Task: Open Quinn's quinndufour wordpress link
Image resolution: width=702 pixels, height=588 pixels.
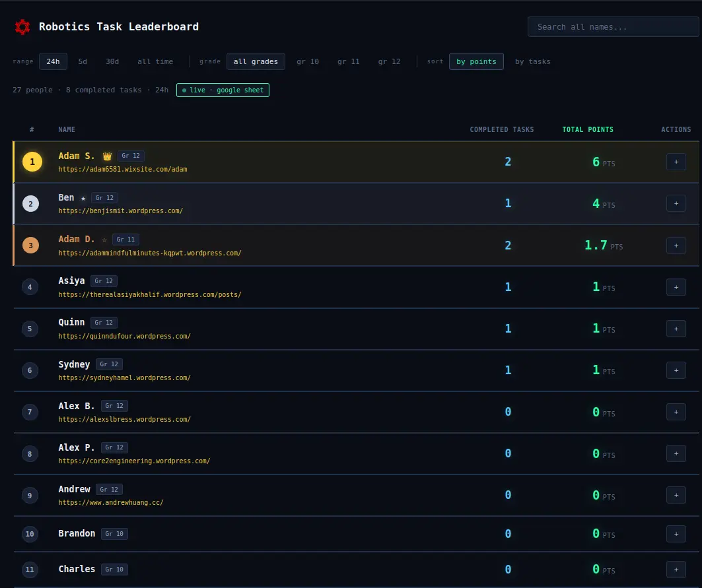Action: 124,336
